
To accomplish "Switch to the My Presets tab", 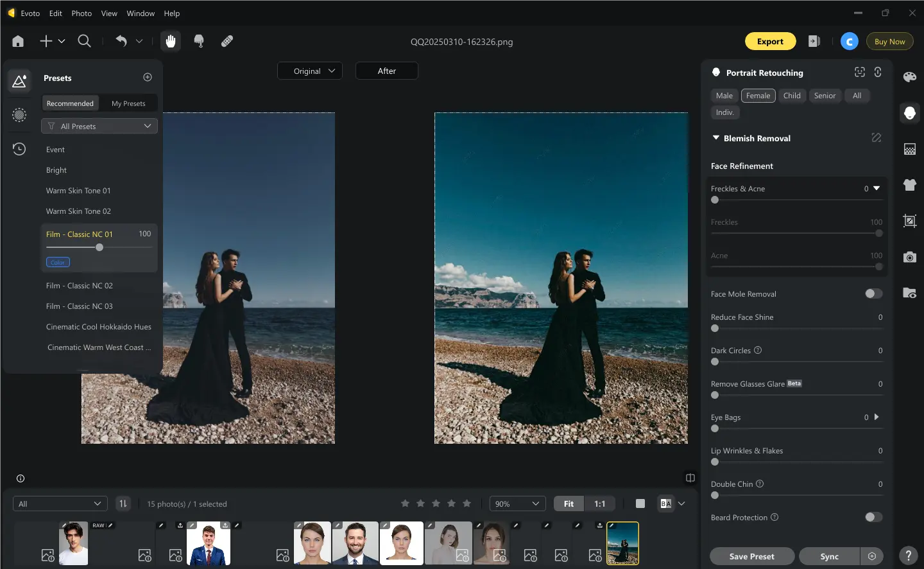I will point(128,103).
